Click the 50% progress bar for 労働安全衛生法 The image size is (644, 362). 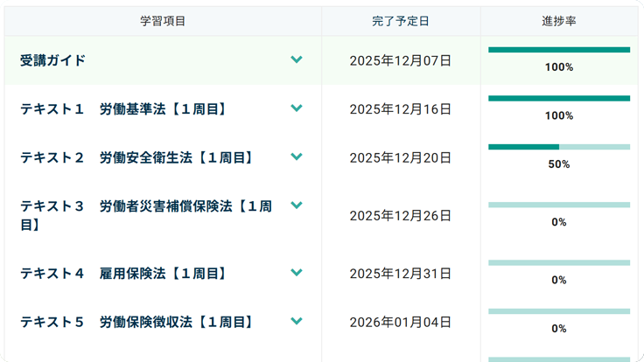558,147
